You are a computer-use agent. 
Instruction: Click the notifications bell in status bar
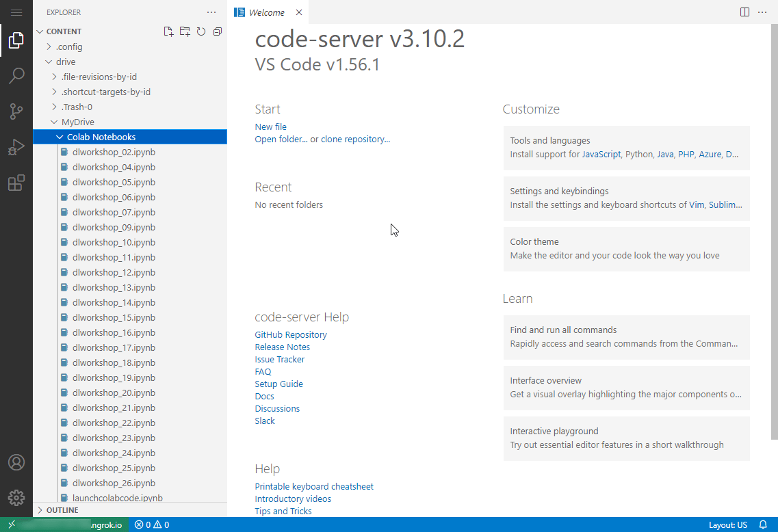[763, 525]
